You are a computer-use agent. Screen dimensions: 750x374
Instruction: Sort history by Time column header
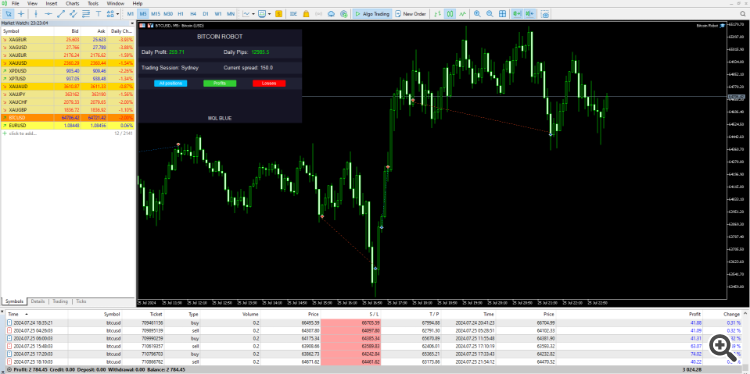click(14, 314)
